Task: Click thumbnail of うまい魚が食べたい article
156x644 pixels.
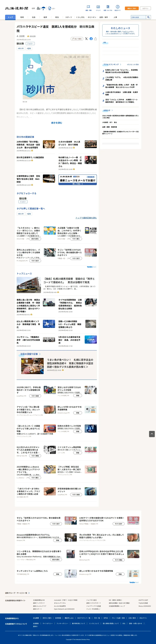Action: (32, 366)
